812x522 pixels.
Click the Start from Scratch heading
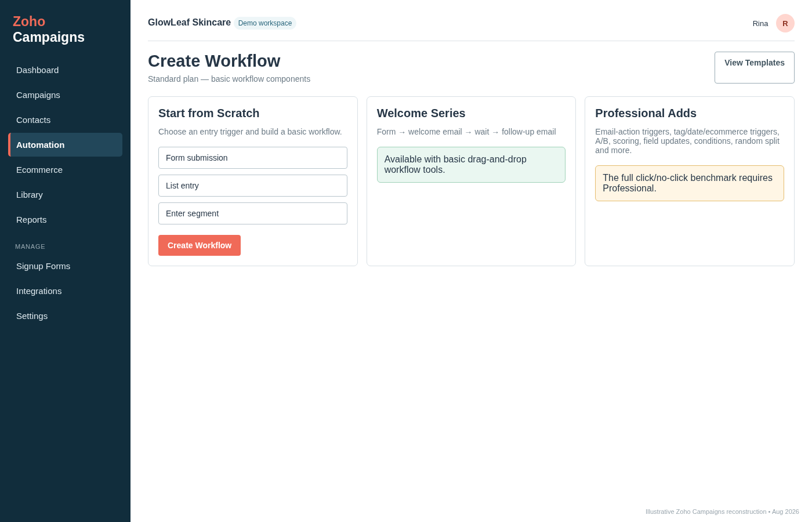tap(209, 113)
